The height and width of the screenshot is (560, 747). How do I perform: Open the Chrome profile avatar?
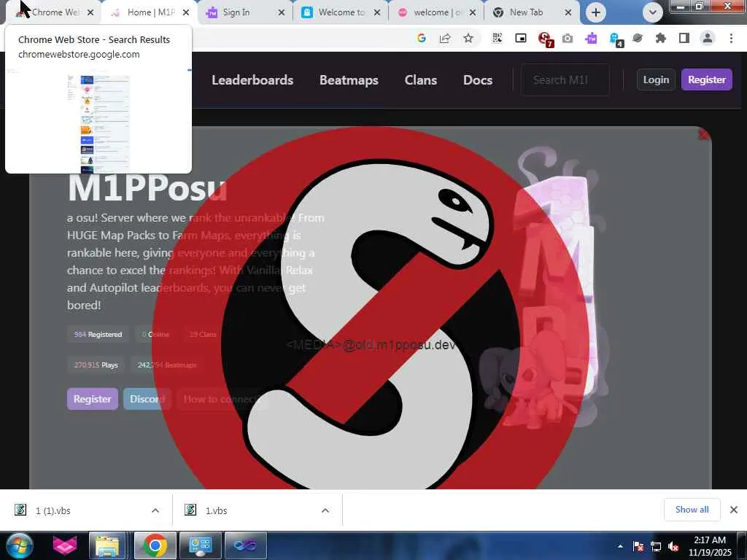pyautogui.click(x=708, y=38)
